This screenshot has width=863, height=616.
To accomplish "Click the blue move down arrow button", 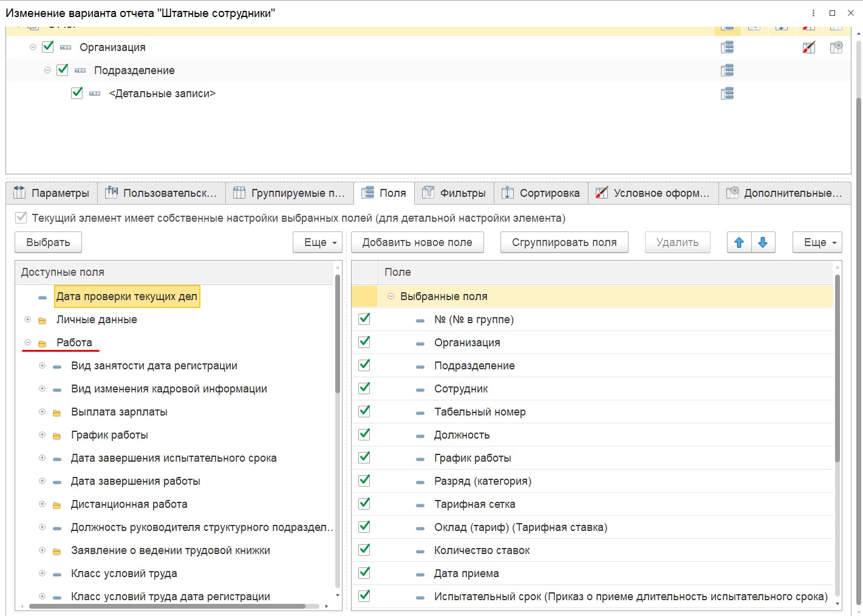I will 763,242.
